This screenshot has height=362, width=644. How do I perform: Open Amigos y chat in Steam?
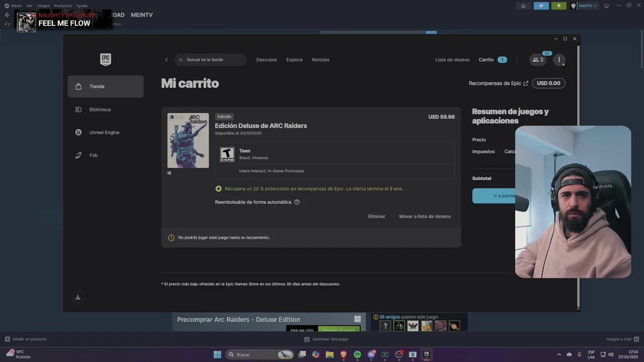tap(622, 339)
